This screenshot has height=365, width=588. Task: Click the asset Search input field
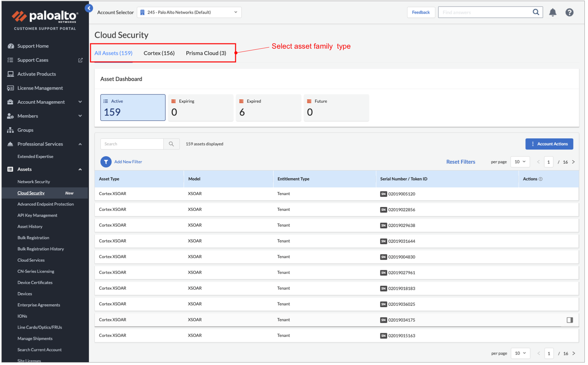click(132, 144)
